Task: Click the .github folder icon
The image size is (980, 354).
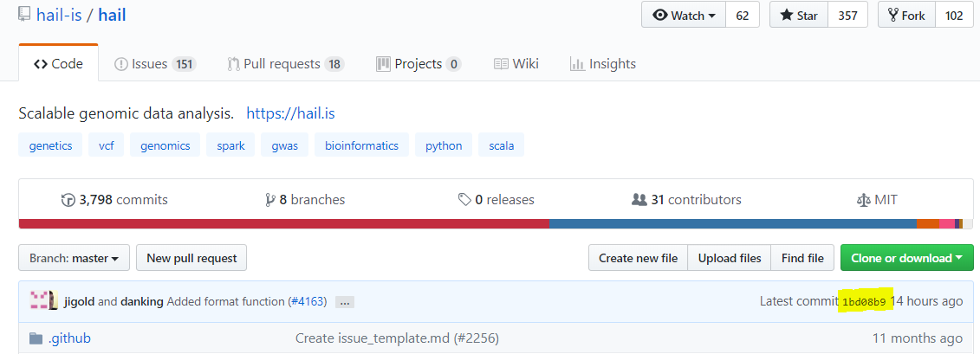Action: [36, 338]
